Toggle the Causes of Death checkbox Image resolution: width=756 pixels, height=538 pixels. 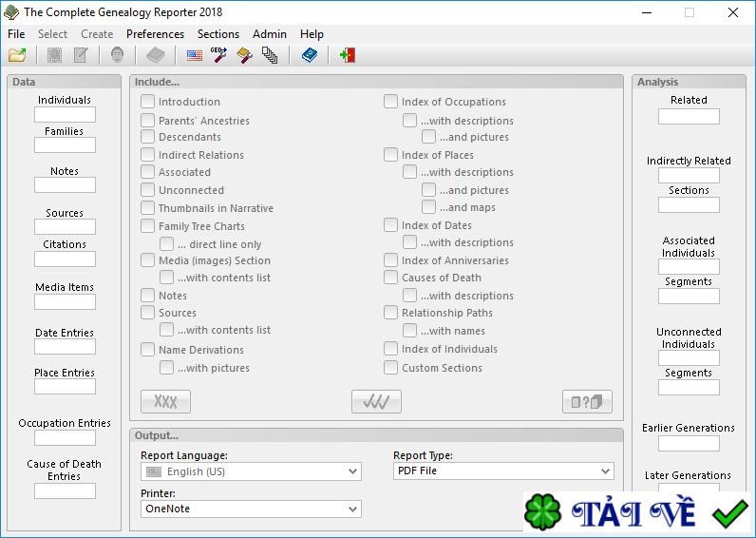[x=390, y=278]
